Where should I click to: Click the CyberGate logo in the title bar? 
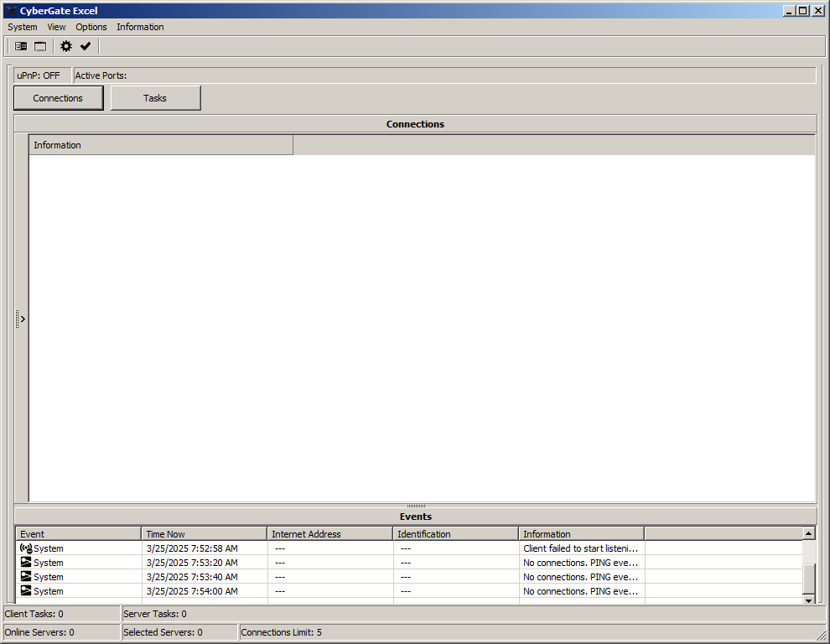[11, 11]
